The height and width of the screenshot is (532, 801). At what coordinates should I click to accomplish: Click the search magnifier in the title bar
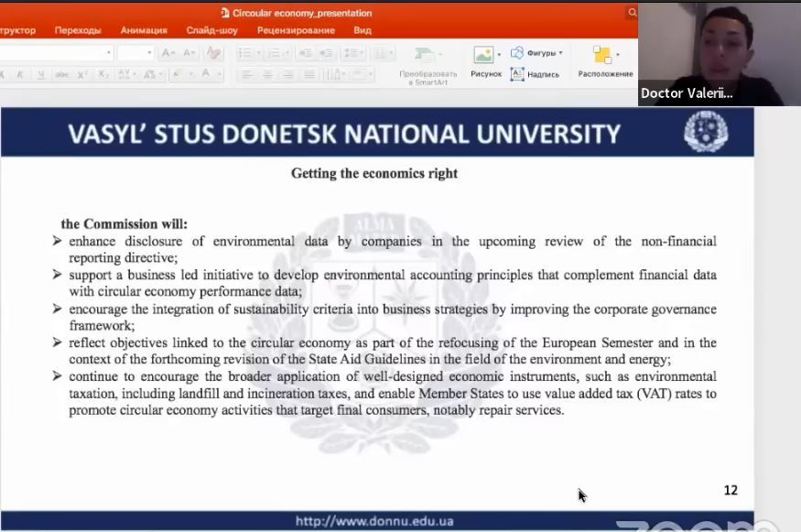click(x=632, y=13)
